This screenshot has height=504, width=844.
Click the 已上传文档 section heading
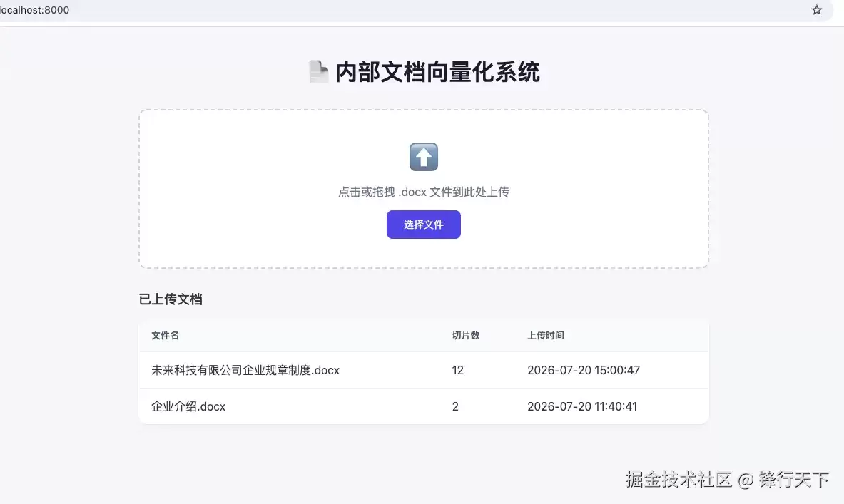(171, 299)
